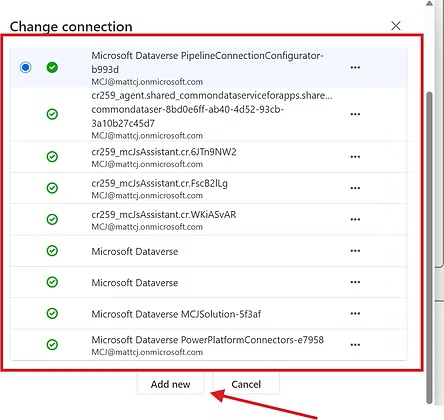Screen dimensions: 444x420
Task: Open the ellipsis menu for cr259_mcJsAssistant.cr.FscB2lLg
Action: point(355,188)
